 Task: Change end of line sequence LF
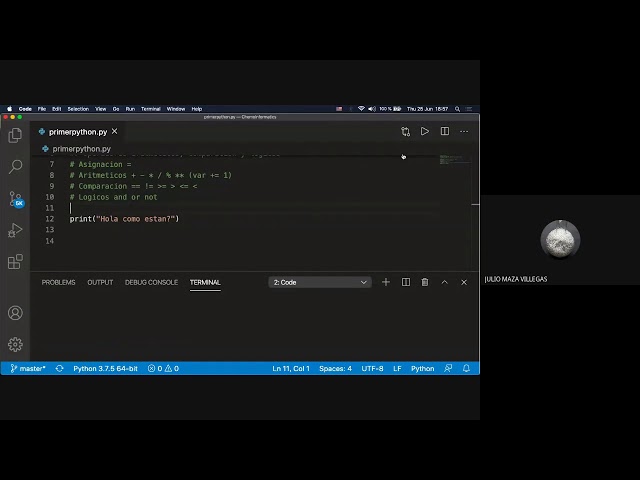click(x=397, y=369)
